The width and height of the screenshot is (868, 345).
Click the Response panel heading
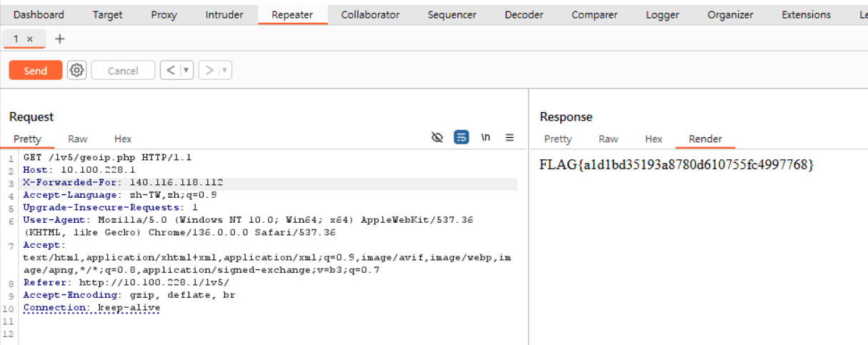(566, 116)
